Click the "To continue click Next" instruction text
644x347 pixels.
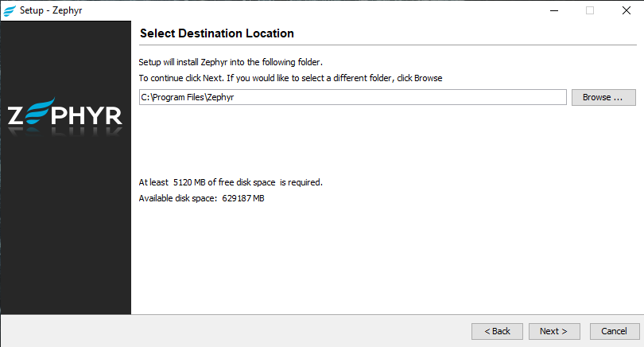290,78
